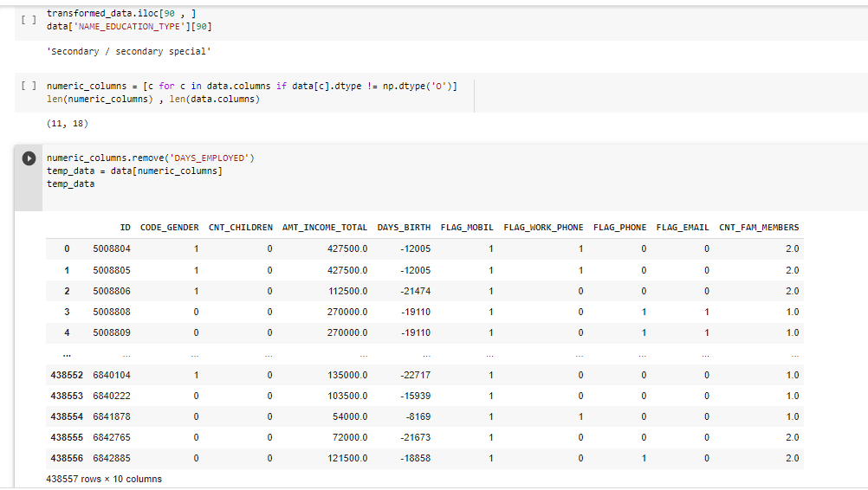
Task: Click row index 438555
Action: pos(67,437)
